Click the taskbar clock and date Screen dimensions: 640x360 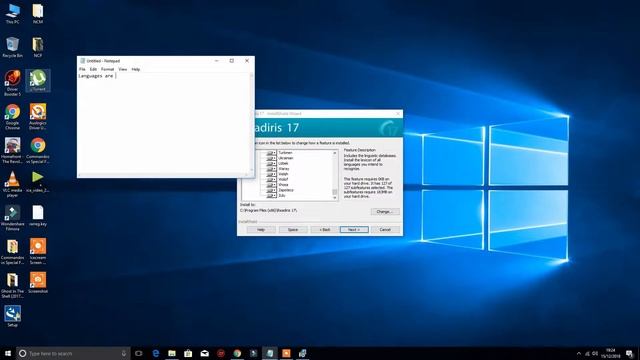tap(611, 353)
